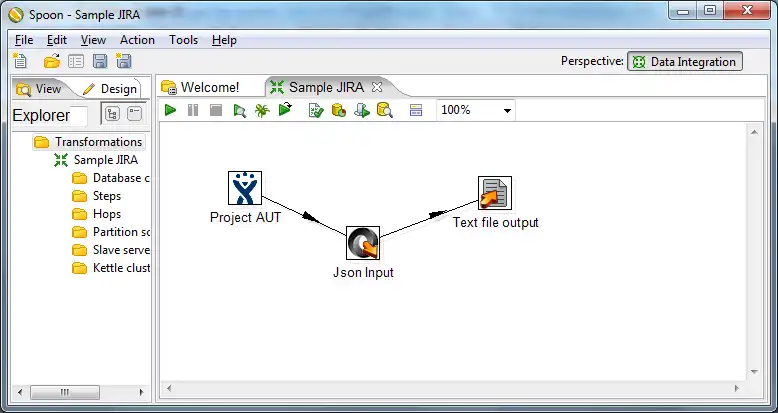Debug the transformation bug icon
778x413 pixels.
point(262,110)
